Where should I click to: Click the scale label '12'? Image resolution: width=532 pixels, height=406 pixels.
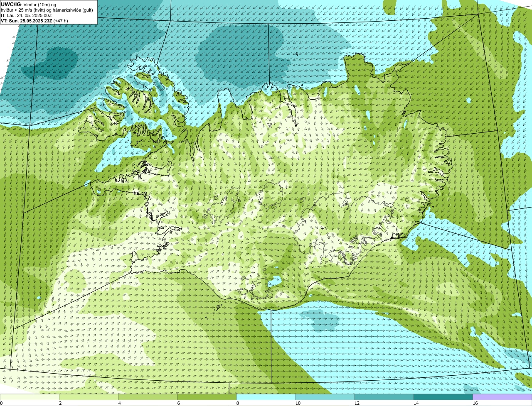click(357, 403)
